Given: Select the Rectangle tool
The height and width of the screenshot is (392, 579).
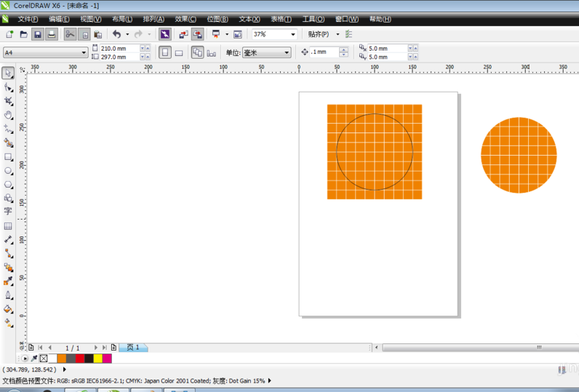Looking at the screenshot, I should pyautogui.click(x=8, y=157).
